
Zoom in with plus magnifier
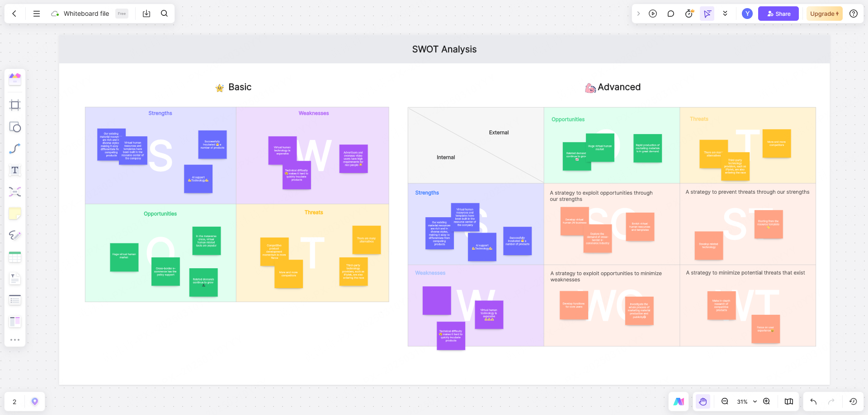(767, 401)
